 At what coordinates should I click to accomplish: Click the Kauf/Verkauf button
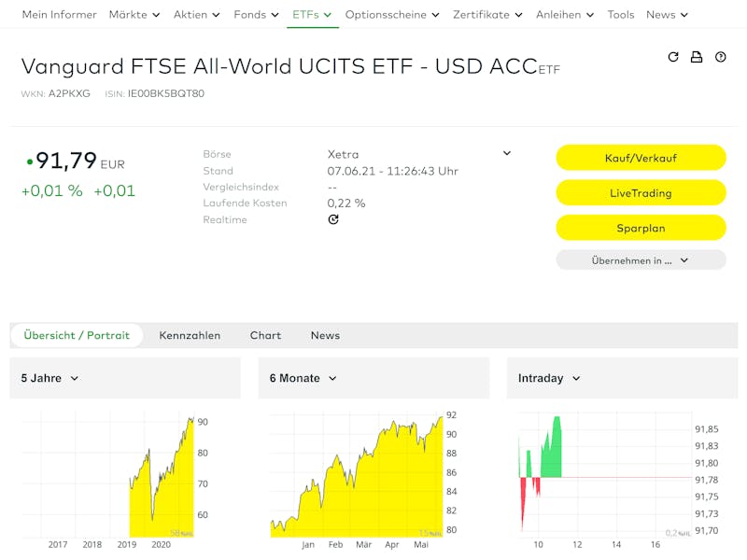[x=641, y=158]
